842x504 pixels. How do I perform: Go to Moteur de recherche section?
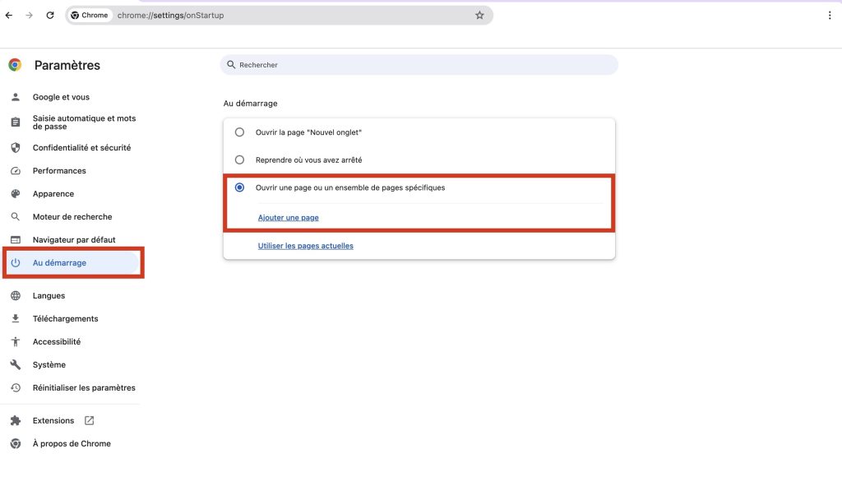coord(72,217)
